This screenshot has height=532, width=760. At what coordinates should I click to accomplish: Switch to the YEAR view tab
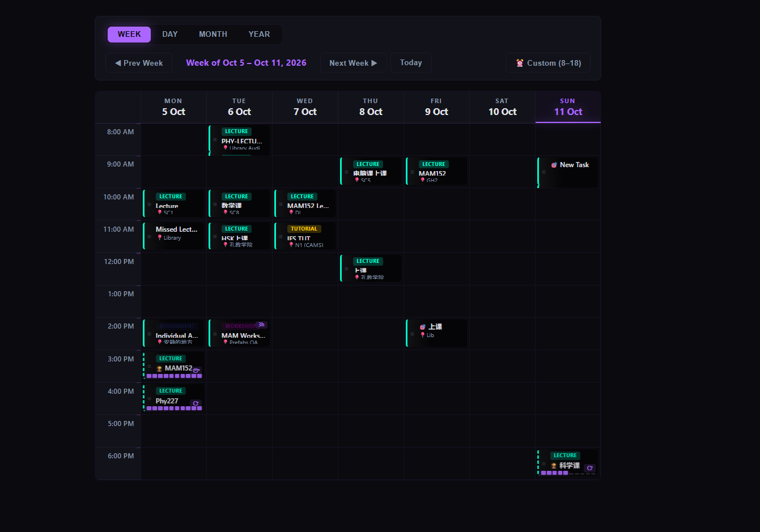tap(259, 34)
